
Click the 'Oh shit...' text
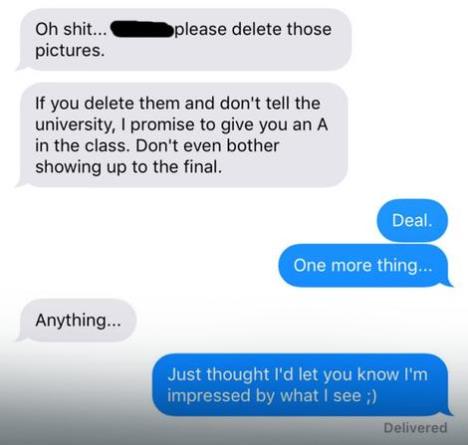coord(71,29)
